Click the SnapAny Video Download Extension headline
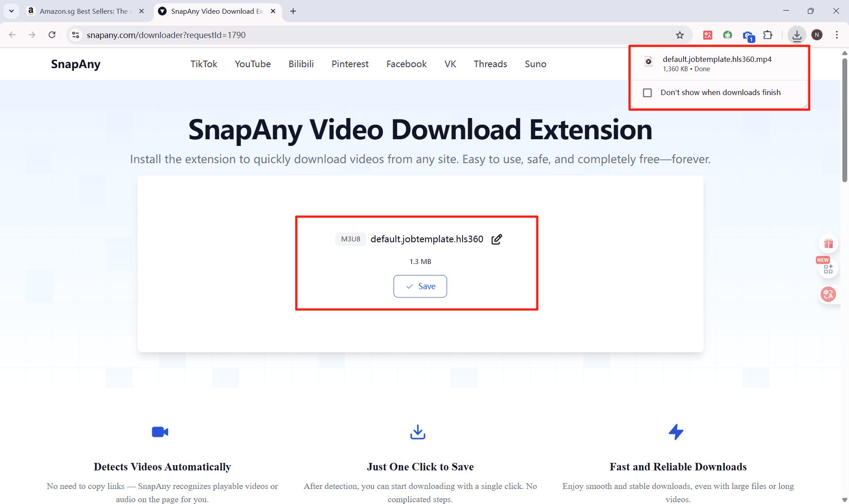 pos(420,130)
